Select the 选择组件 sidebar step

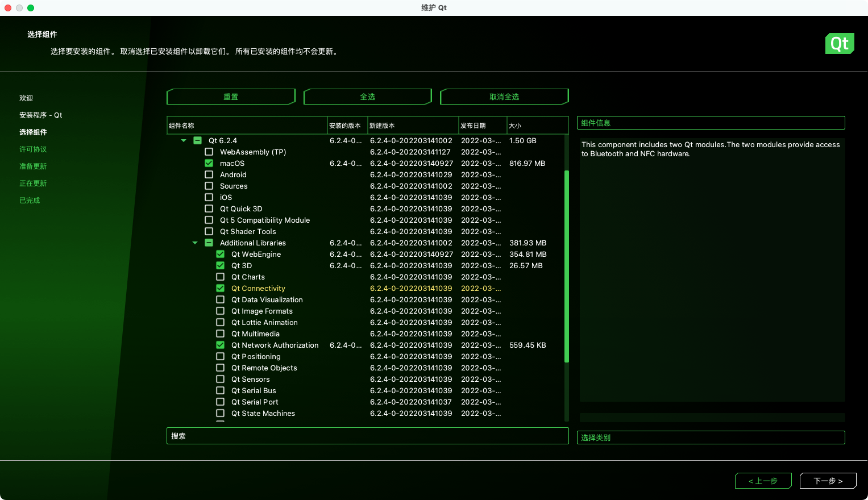[33, 132]
